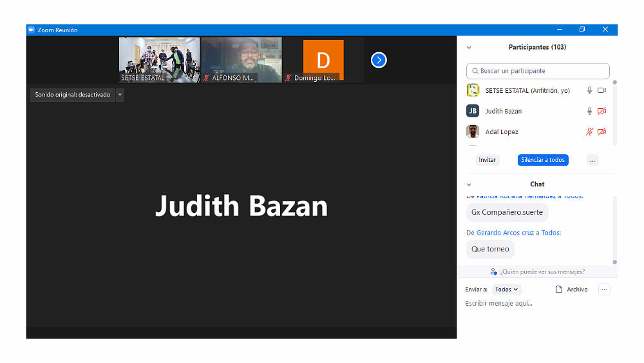The width and height of the screenshot is (644, 363).
Task: Click the Archivo file attachment icon
Action: (559, 289)
